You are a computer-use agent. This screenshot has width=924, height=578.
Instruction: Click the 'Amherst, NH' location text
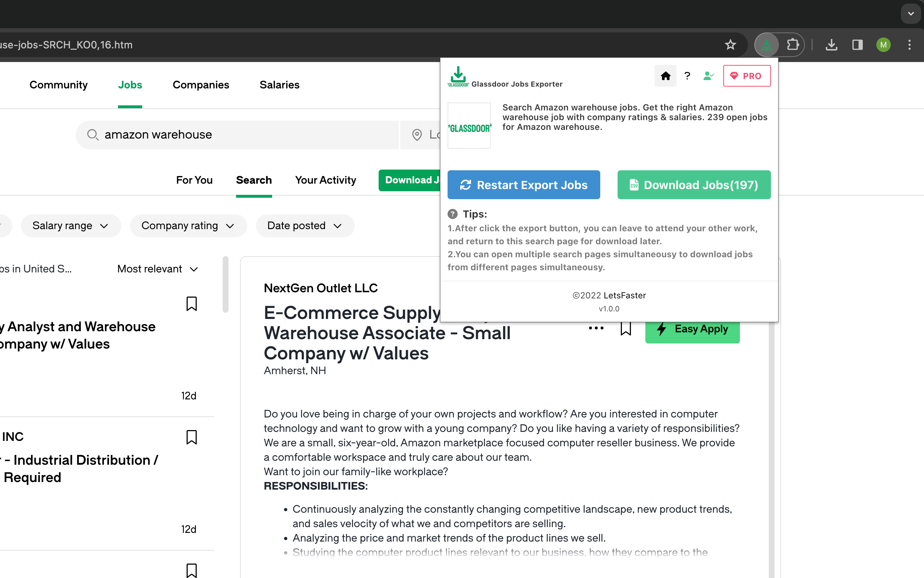295,371
